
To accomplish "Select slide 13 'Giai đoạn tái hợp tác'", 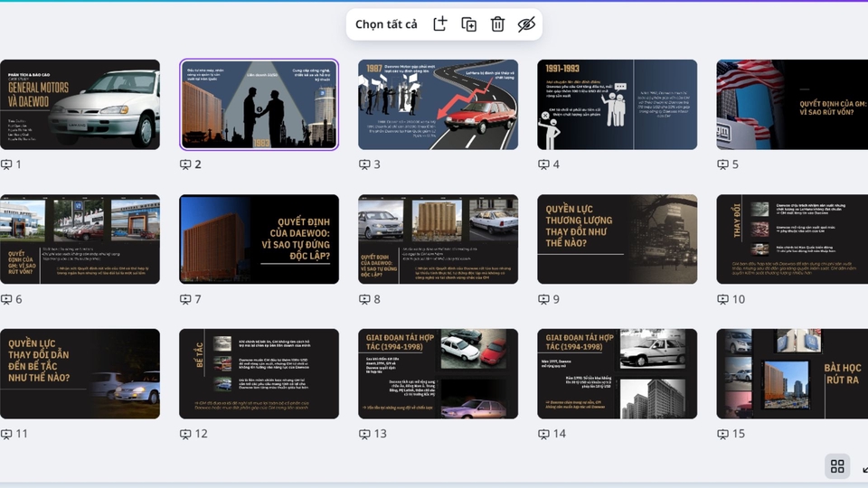I will pos(438,374).
